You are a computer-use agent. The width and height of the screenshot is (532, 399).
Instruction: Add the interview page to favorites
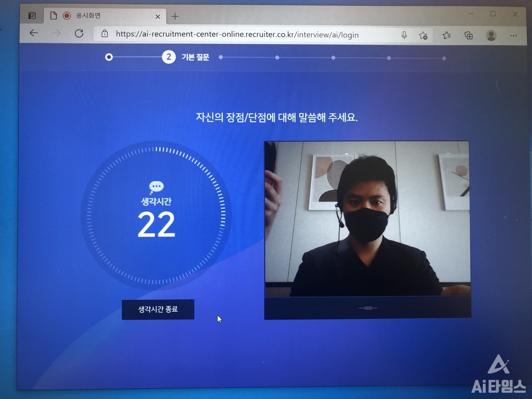tap(423, 35)
